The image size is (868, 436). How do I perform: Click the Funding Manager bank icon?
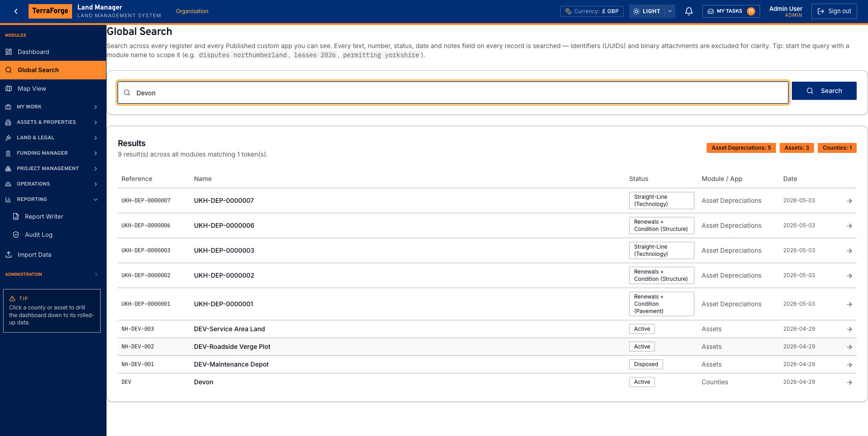(x=8, y=153)
